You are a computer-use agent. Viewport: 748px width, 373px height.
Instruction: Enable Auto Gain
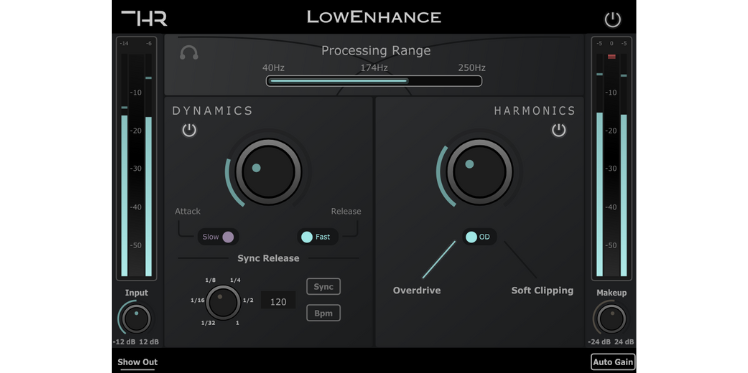pos(613,362)
